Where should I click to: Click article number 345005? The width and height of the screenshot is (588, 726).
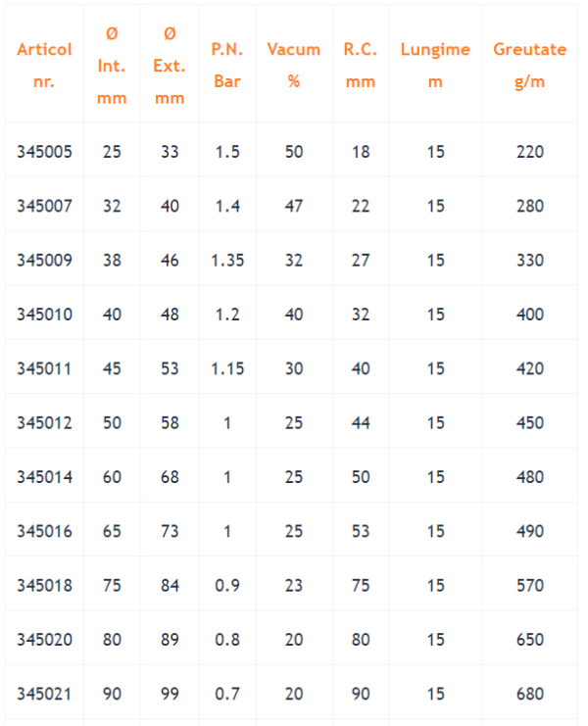pos(44,152)
